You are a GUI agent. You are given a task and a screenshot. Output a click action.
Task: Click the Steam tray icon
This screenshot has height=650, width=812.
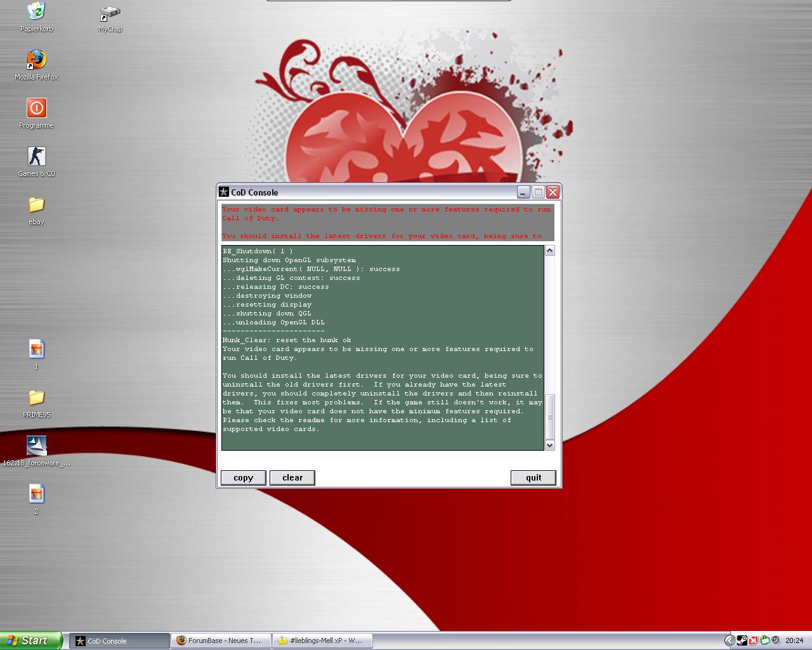(x=742, y=640)
